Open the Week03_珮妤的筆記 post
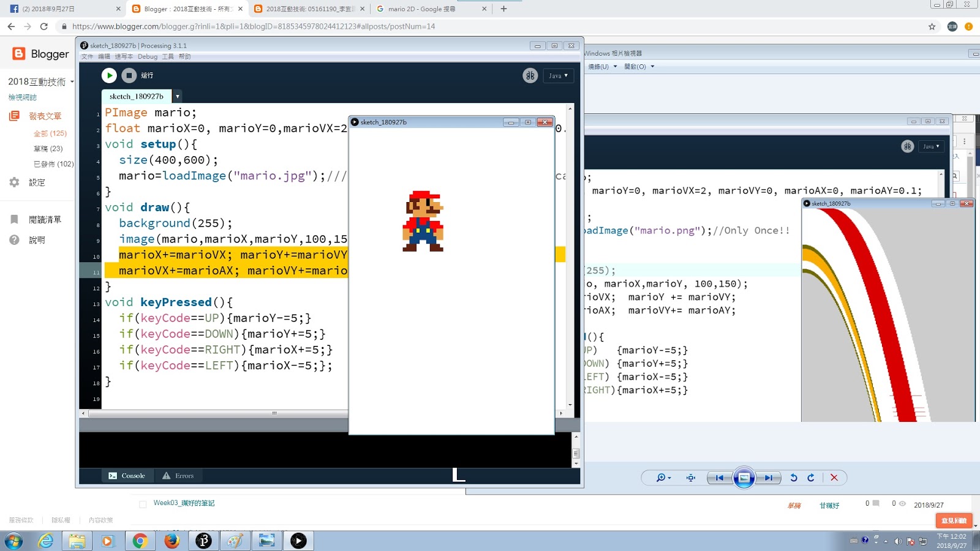The width and height of the screenshot is (980, 551). point(184,503)
